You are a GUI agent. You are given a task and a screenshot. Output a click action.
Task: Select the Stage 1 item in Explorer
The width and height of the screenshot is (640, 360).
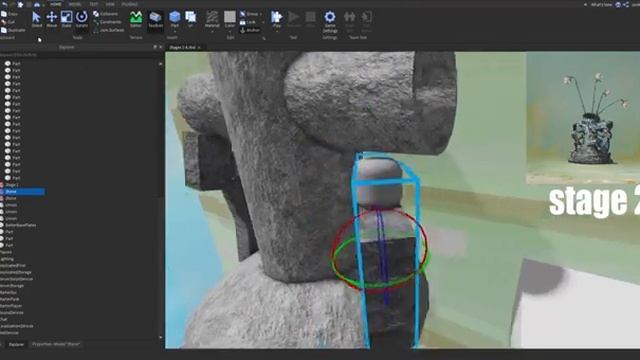click(11, 185)
